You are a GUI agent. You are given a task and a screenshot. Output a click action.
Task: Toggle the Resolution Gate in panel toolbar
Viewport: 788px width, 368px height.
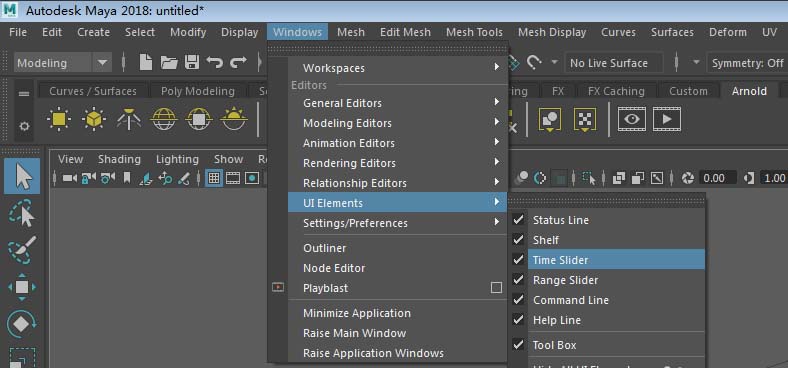pos(252,178)
